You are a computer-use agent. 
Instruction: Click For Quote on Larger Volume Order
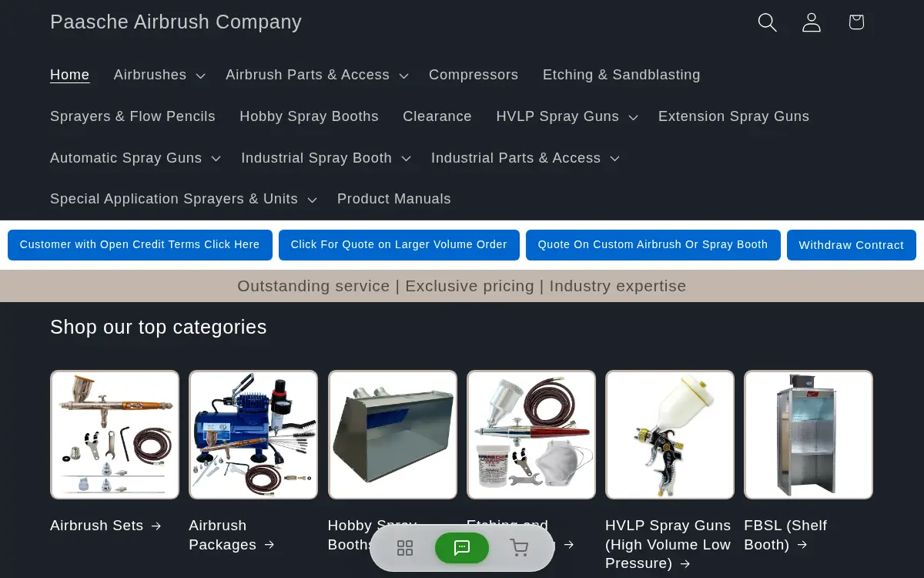[399, 245]
